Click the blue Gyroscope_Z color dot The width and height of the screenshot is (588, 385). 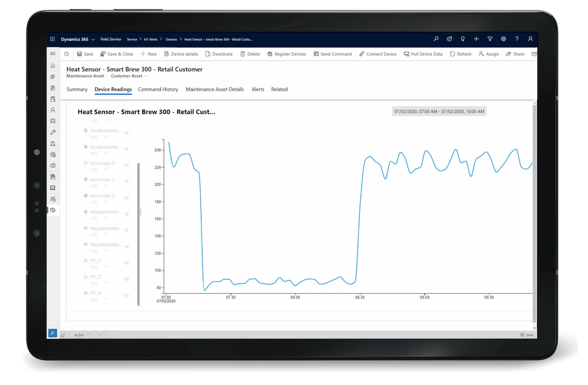(x=86, y=195)
